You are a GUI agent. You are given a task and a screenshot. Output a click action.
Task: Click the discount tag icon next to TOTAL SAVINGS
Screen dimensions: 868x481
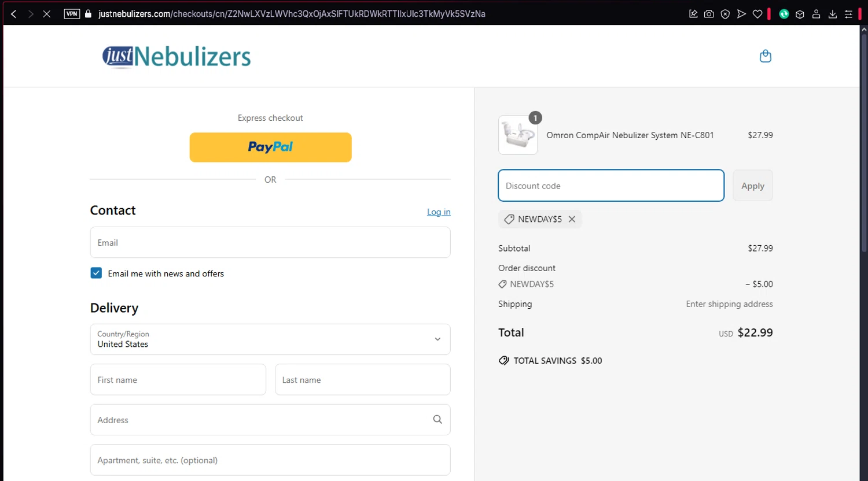[x=504, y=361]
